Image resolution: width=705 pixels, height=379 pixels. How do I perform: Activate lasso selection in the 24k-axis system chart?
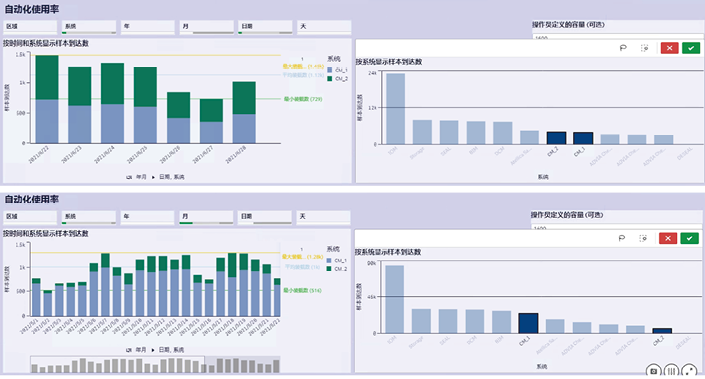coord(623,48)
